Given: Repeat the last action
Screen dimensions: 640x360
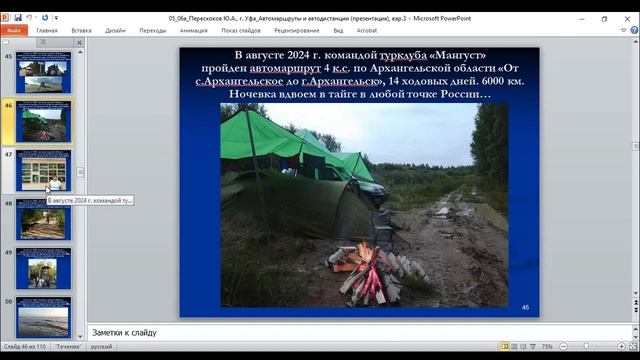Looking at the screenshot, I should tap(45, 18).
